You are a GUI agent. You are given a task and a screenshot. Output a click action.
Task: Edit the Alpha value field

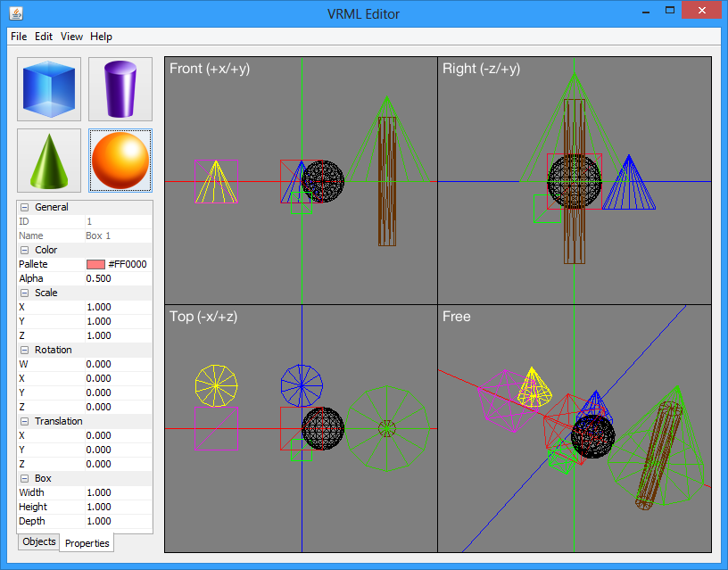tap(118, 279)
